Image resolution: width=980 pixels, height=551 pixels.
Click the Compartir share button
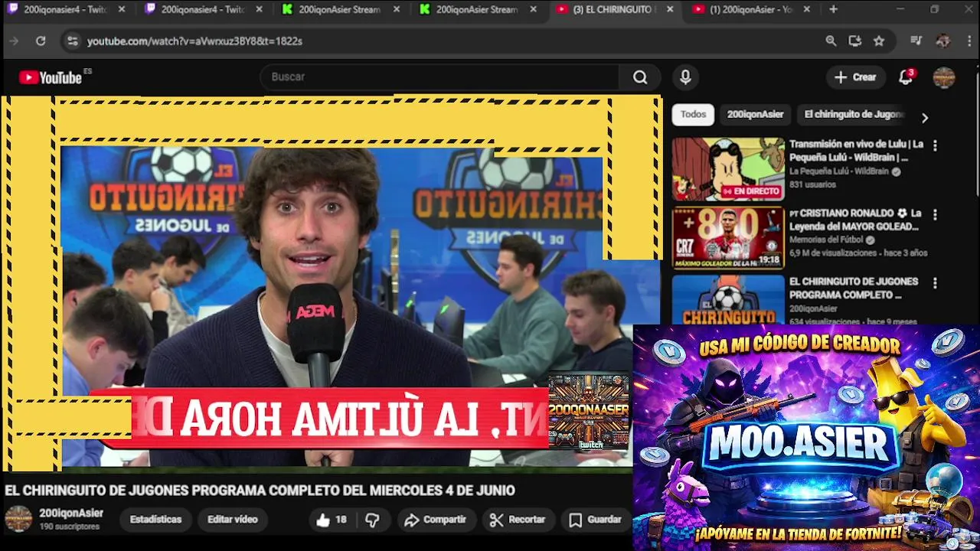[x=435, y=520]
